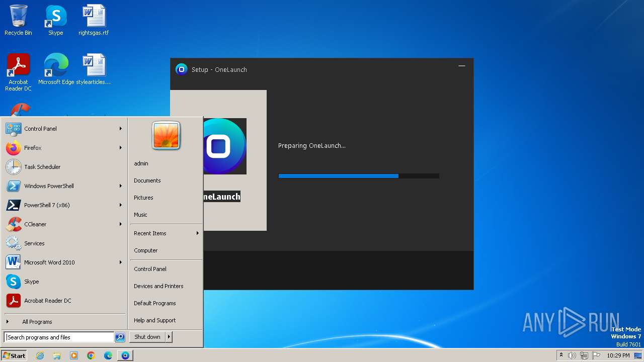
Task: Click the highlighted OneLaunch name label
Action: coord(222,197)
